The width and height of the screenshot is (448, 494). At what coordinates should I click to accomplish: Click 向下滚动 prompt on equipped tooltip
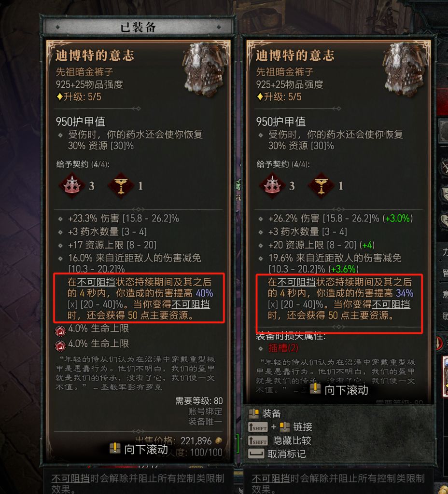point(139,449)
